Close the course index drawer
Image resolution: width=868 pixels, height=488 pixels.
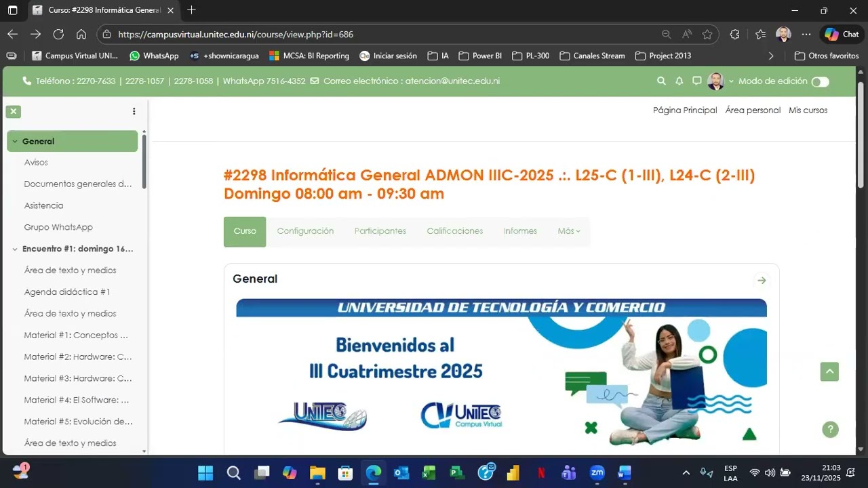[x=14, y=112]
